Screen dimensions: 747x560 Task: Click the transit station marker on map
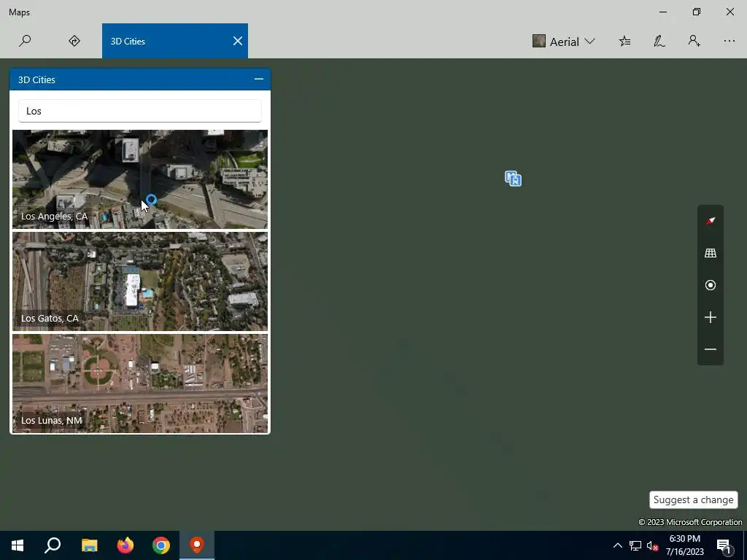pos(513,179)
